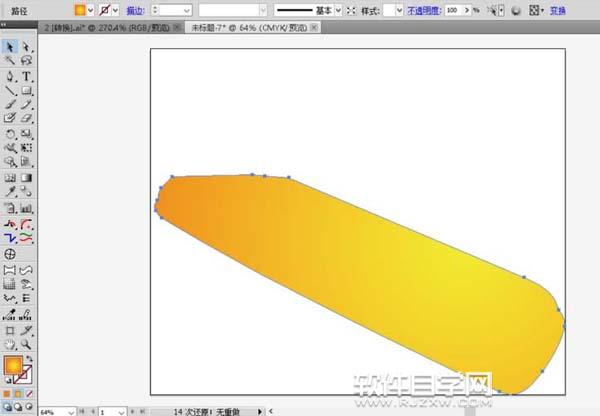Select the Type tool
Image resolution: width=600 pixels, height=416 pixels.
point(27,76)
